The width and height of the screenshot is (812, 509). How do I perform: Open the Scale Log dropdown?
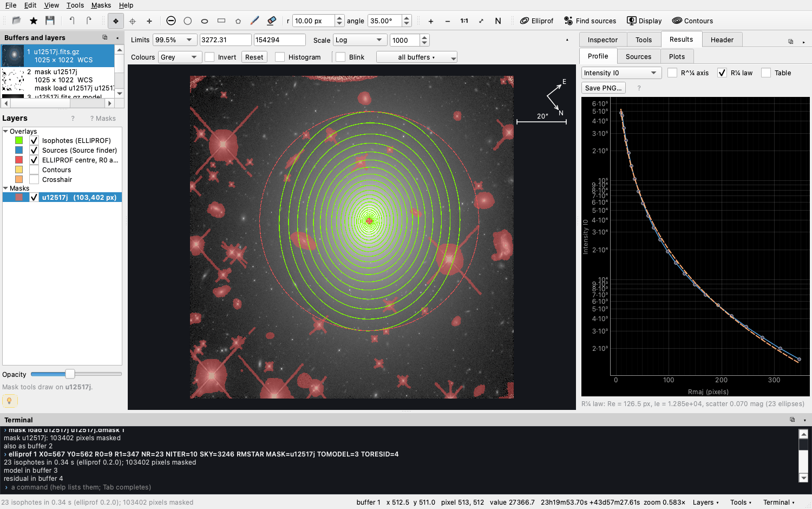pos(359,40)
